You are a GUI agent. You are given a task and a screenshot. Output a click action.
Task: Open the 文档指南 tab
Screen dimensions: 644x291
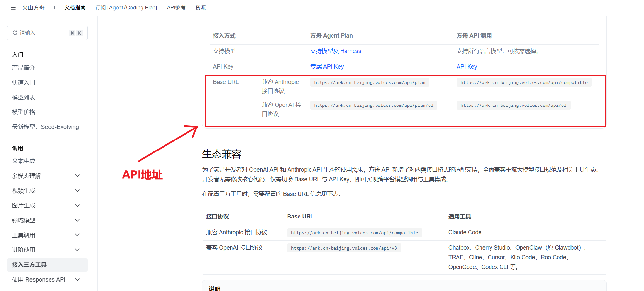coord(75,7)
